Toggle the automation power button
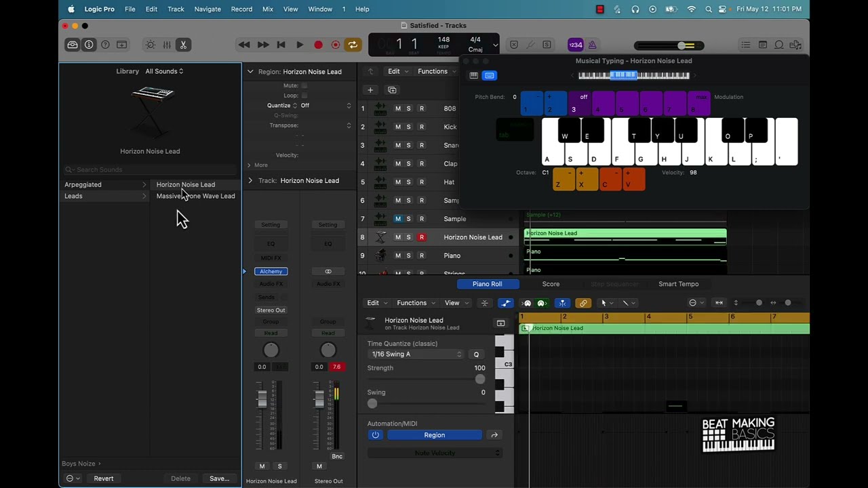The width and height of the screenshot is (868, 488). [x=375, y=435]
